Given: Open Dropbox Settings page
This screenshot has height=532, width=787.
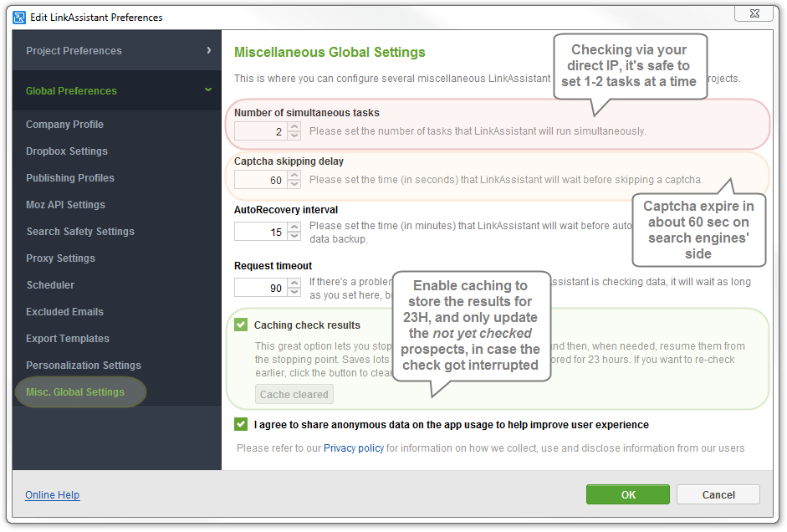Looking at the screenshot, I should click(x=67, y=151).
